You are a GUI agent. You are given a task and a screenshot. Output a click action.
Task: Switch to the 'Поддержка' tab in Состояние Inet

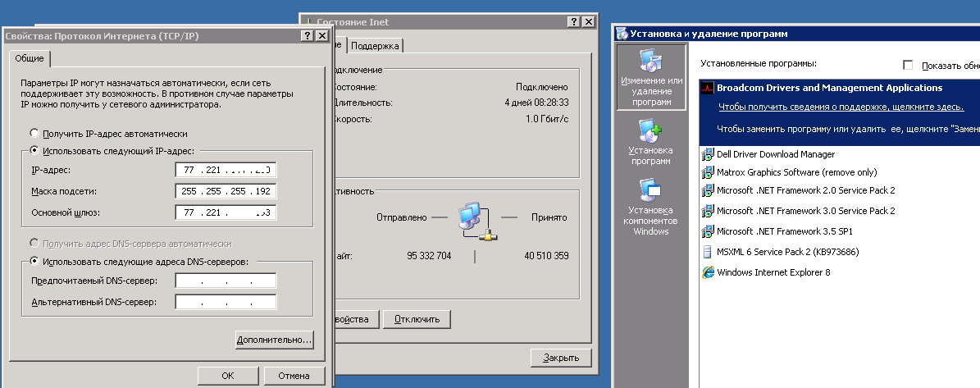(x=375, y=46)
